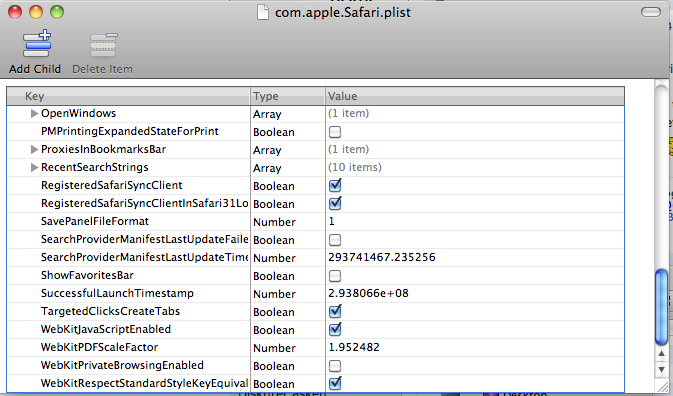Click value 293741467.235256
Image resolution: width=673 pixels, height=396 pixels.
point(382,257)
